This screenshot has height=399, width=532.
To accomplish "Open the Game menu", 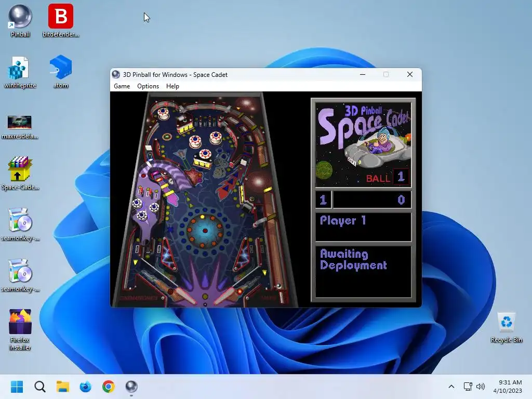I will (x=122, y=86).
